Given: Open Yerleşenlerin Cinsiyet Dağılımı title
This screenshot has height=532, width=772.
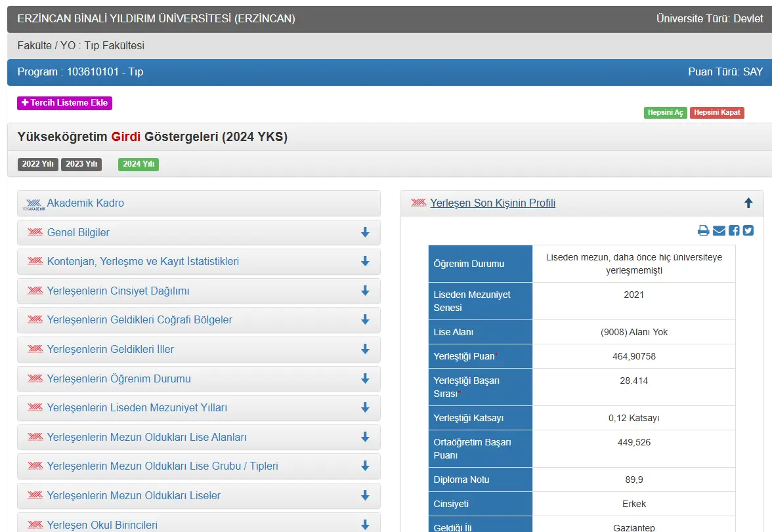Looking at the screenshot, I should pos(118,291).
